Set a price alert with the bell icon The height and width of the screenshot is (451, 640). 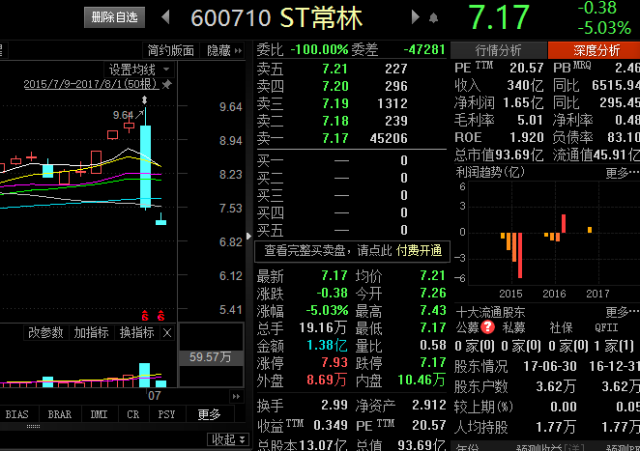(x=433, y=18)
